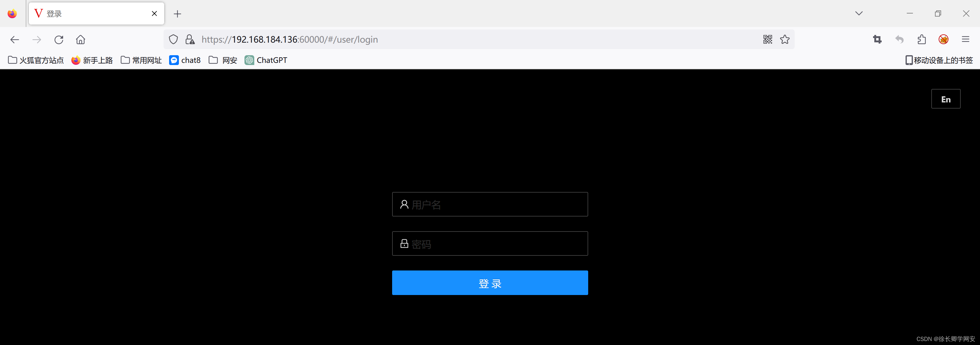The image size is (980, 345).
Task: Bookmark this page with the star icon
Action: coord(785,39)
